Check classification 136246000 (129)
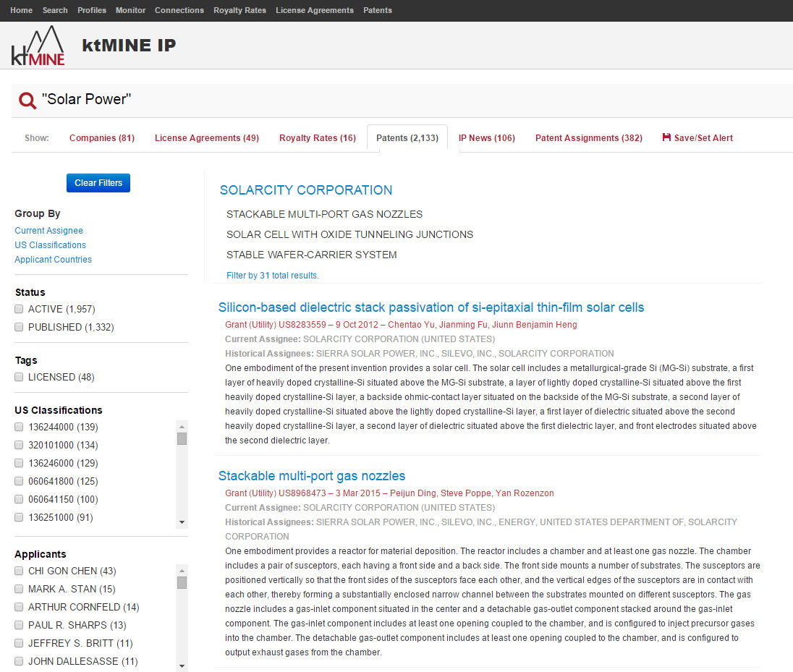Screen dimensions: 793x672 (19, 463)
